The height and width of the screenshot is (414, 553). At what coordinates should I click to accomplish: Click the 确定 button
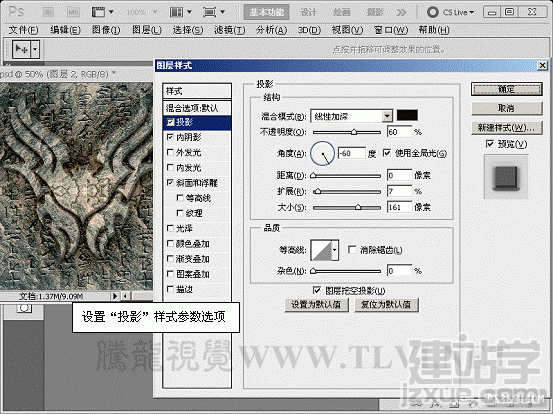(x=506, y=89)
